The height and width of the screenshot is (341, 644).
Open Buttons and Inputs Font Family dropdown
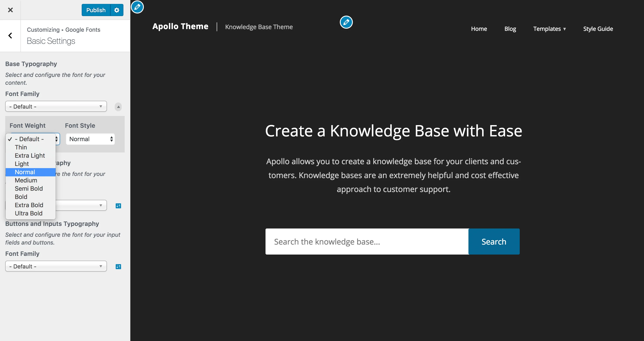click(56, 266)
